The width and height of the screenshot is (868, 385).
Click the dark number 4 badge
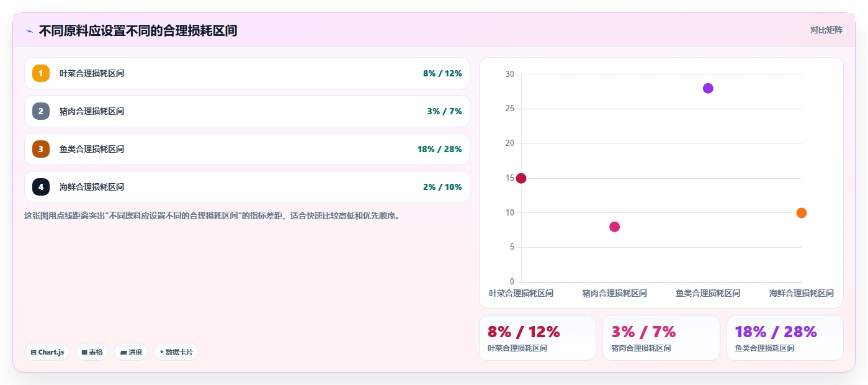pyautogui.click(x=41, y=187)
